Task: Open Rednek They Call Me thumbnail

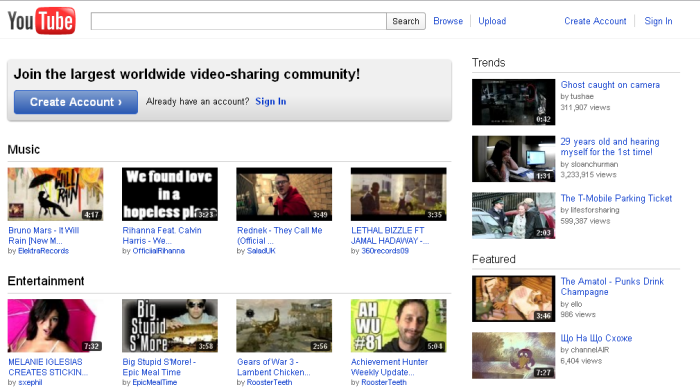Action: [284, 194]
